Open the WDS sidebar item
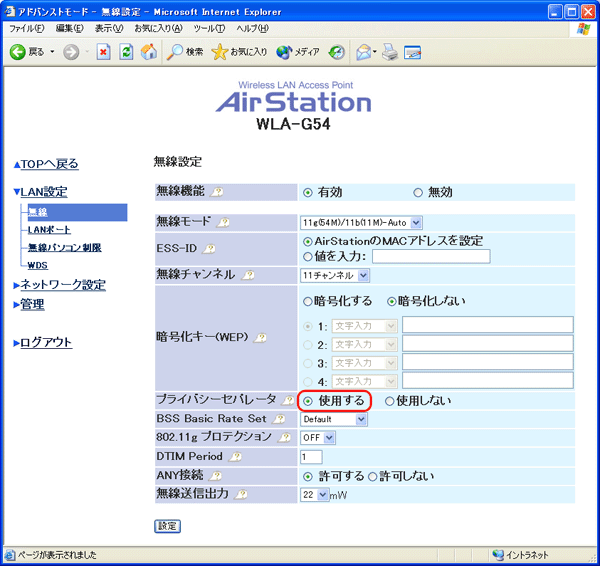 [38, 265]
